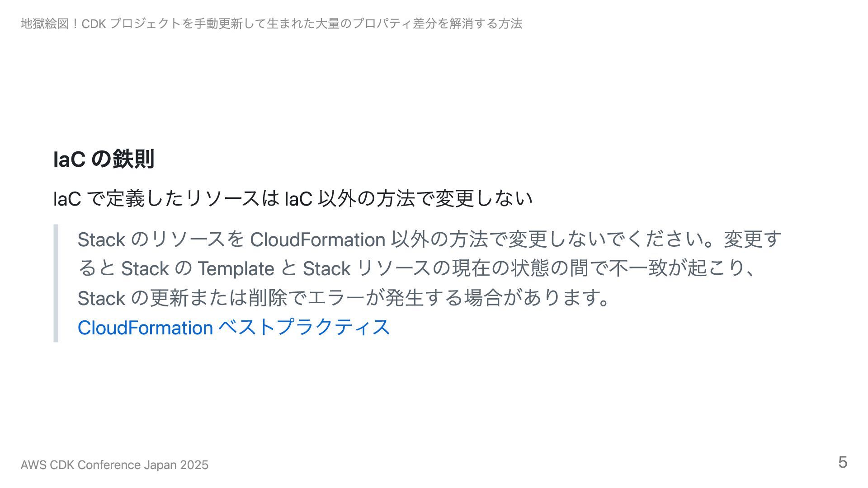Click 以外の方法 in the black subtitle line
The height and width of the screenshot is (488, 868).
(x=366, y=198)
